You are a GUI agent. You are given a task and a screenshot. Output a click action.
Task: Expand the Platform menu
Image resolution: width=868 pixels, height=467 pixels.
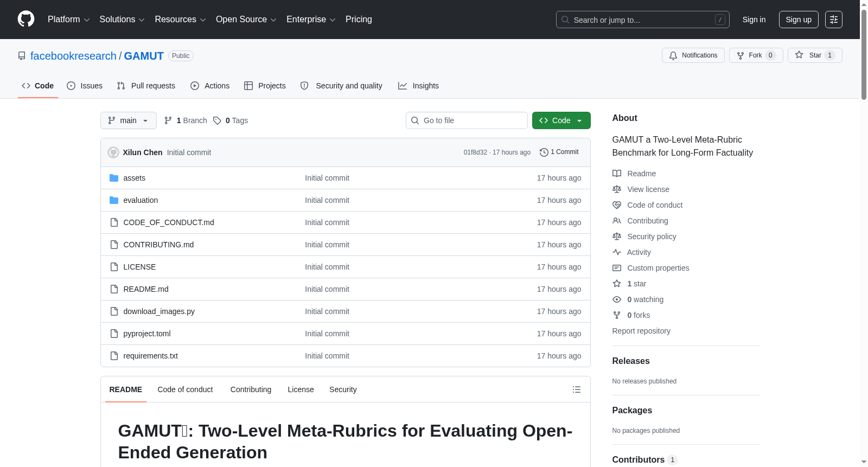[x=68, y=20]
